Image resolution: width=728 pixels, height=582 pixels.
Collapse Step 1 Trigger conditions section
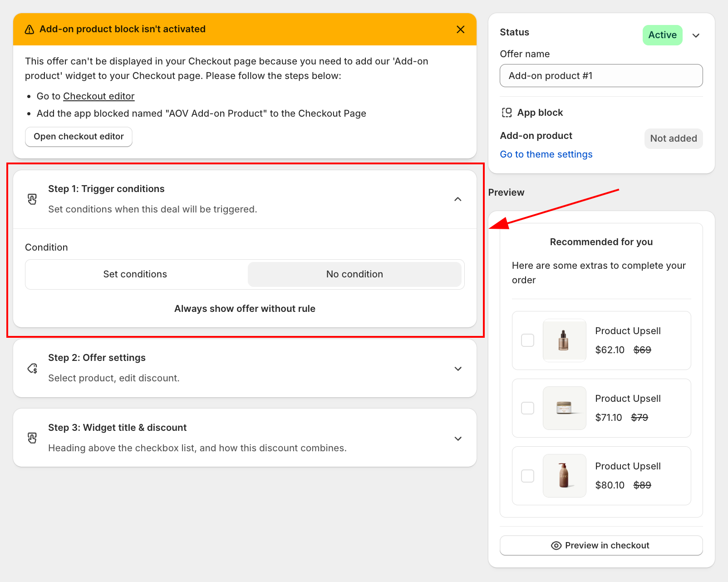pyautogui.click(x=458, y=199)
